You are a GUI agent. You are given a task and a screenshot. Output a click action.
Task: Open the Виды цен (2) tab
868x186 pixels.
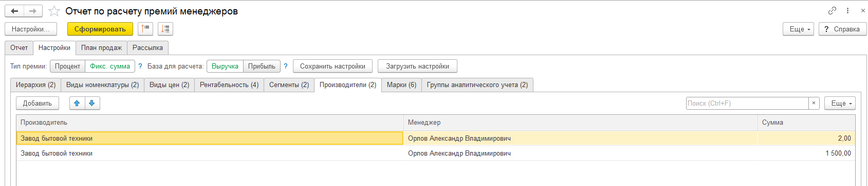coord(169,84)
